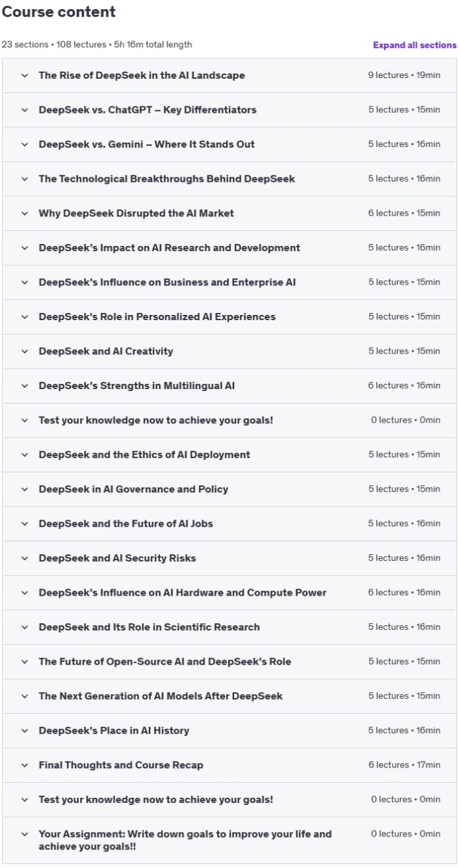Screen dimensions: 459x868
Task: Expand chevron beside DeepSeek vs. ChatGPT section
Action: (x=25, y=110)
